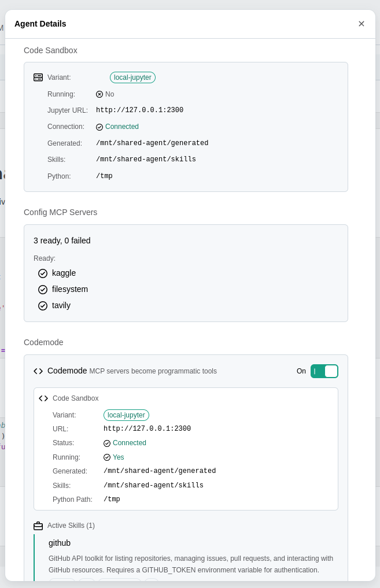Click the code icon next to inner Code Sandbox
Screen dimensions: 380x588
pyautogui.click(x=43, y=398)
